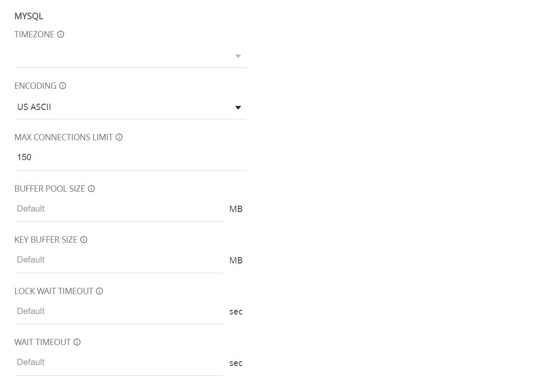This screenshot has width=547, height=392.
Task: Click the TIMEZONE dropdown arrow
Action: [x=238, y=56]
